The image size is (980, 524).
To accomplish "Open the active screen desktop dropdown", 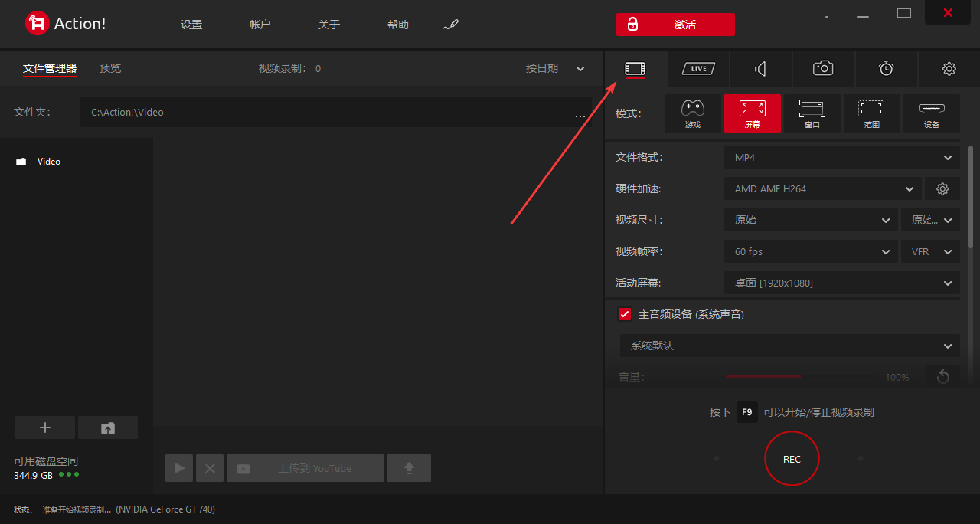I will pos(841,283).
